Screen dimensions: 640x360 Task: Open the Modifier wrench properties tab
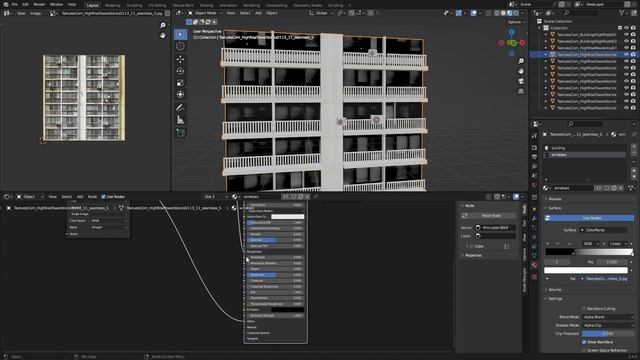coord(534,219)
